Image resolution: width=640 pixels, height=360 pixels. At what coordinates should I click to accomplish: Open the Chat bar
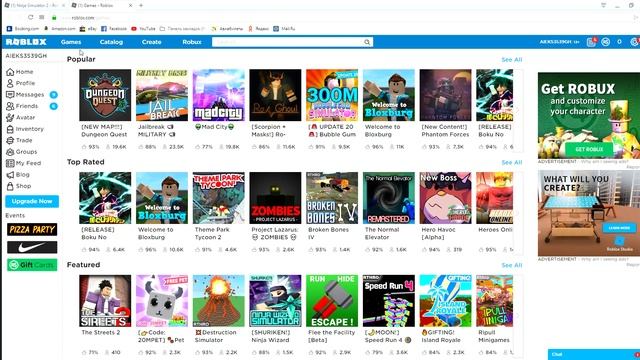[594, 354]
